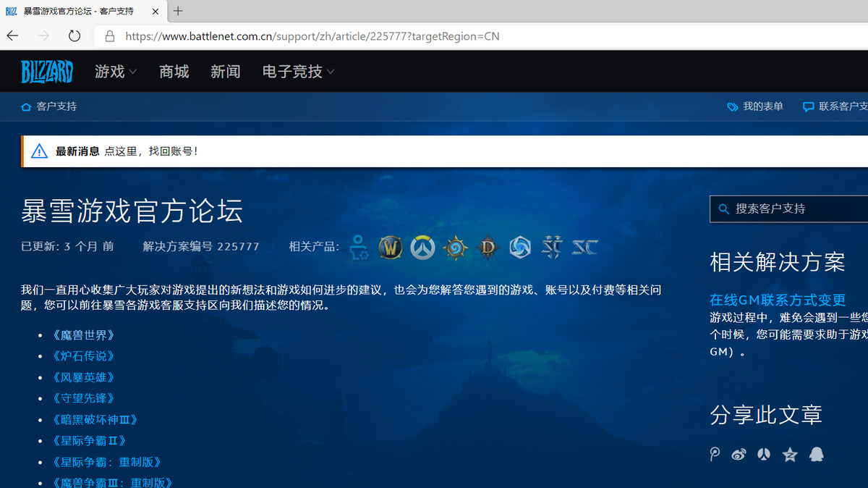Open the 《风暴英雄》 forum link

[84, 377]
